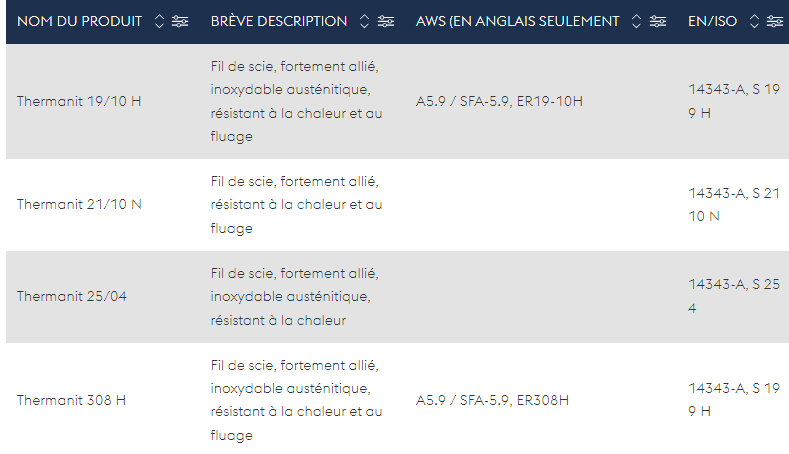Select the 14343-A, S 25 4 cell
The image size is (789, 454).
click(x=734, y=296)
